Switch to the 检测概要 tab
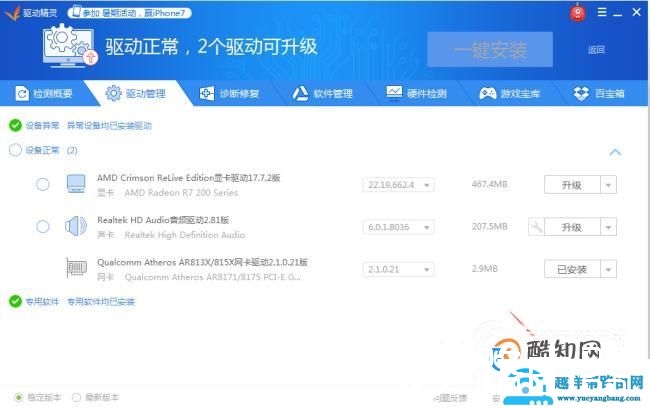The width and height of the screenshot is (650, 409). click(44, 93)
